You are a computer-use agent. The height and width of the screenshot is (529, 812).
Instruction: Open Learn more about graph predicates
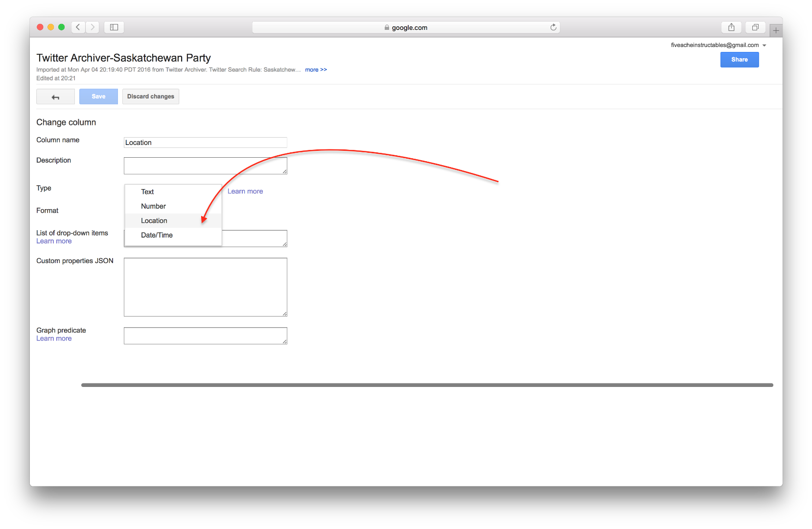54,338
